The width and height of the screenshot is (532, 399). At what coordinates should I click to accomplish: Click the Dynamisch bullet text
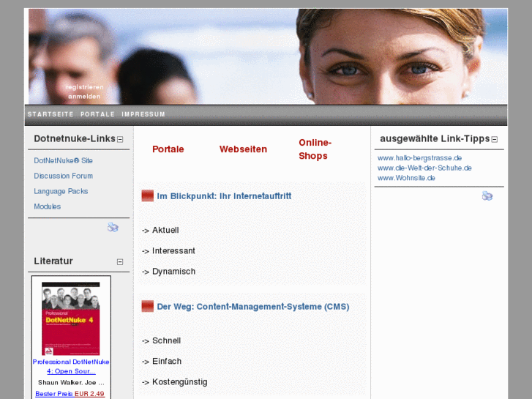173,272
